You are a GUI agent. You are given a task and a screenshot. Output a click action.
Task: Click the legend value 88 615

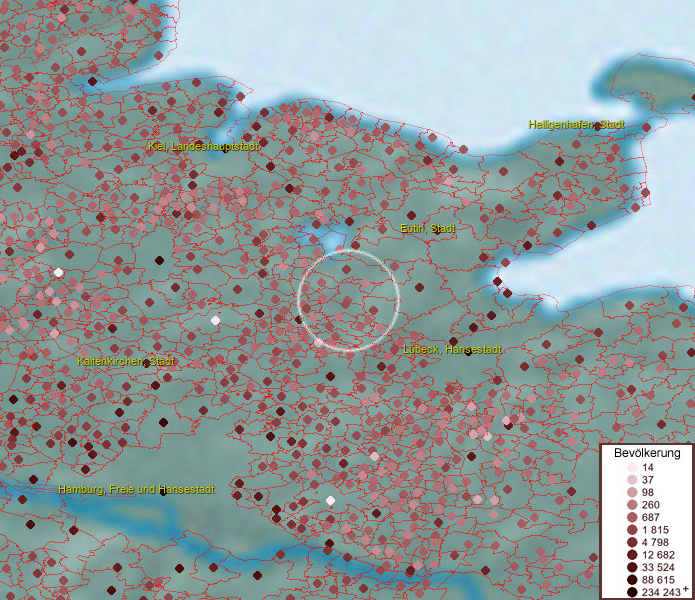click(x=658, y=580)
